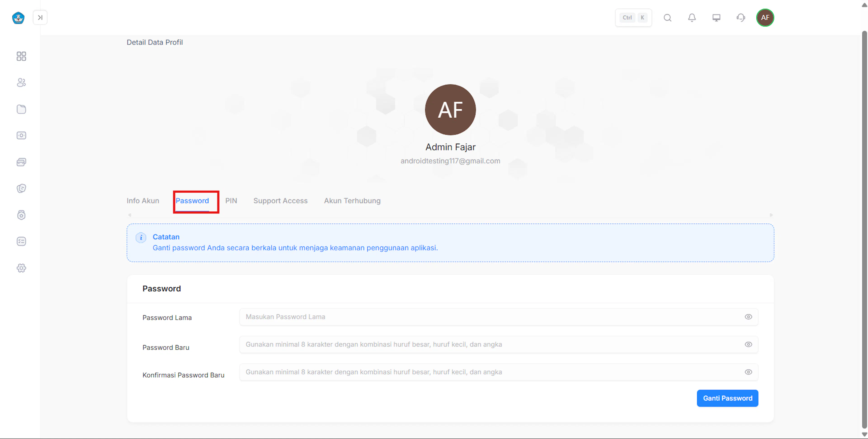
Task: Click the scrollbar up arrow
Action: pos(864,5)
